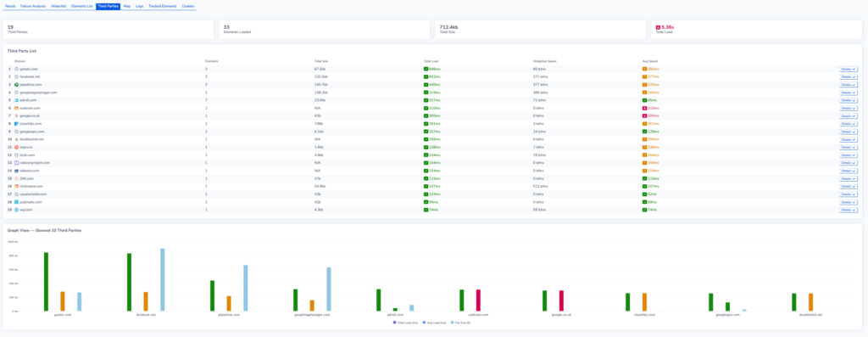The width and height of the screenshot is (868, 337).
Task: Open Details dropdown for googletagmanager.com
Action: click(848, 93)
